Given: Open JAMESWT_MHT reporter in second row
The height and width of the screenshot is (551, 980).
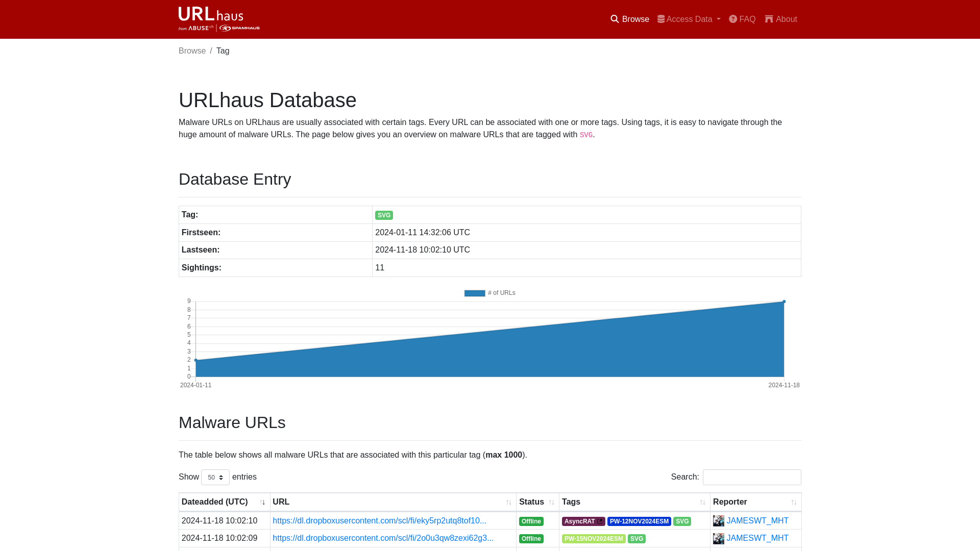Looking at the screenshot, I should tap(757, 538).
